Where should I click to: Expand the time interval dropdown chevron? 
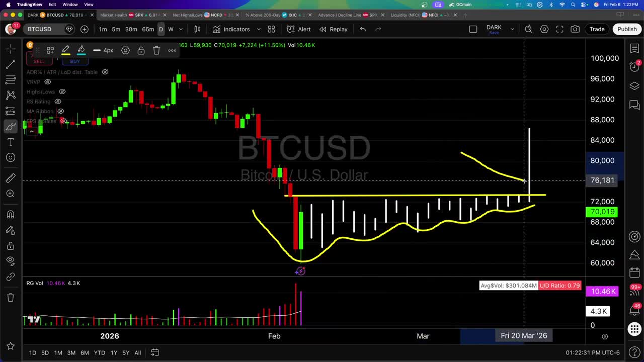point(181,29)
